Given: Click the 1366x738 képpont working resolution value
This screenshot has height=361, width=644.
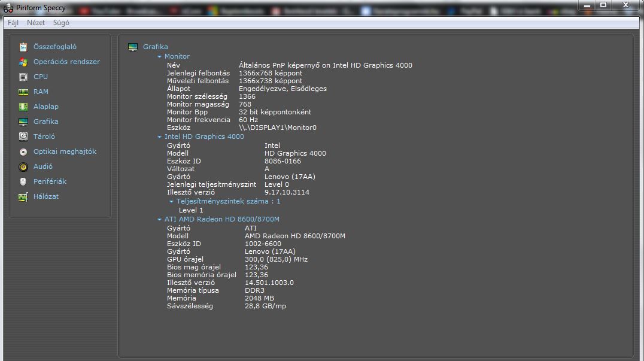Looking at the screenshot, I should click(x=271, y=81).
